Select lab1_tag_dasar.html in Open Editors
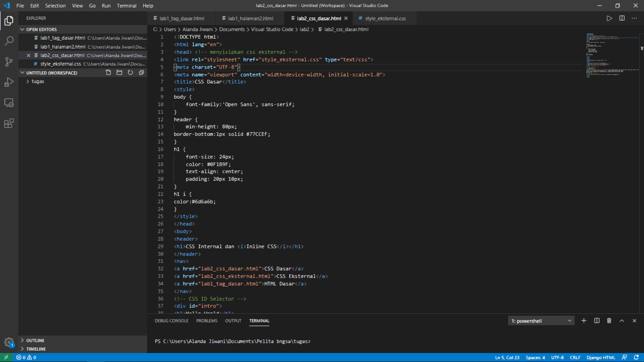The image size is (644, 362). (x=83, y=38)
